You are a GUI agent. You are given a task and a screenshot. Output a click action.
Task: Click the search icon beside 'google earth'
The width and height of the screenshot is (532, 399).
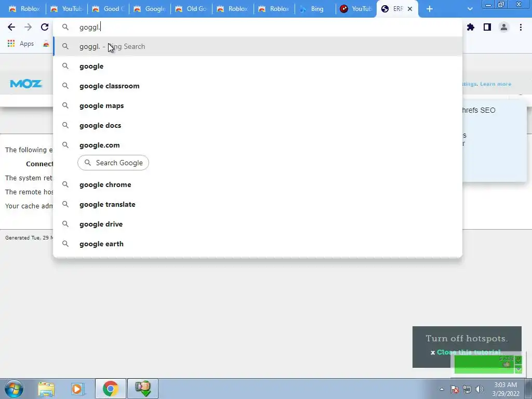tap(65, 244)
